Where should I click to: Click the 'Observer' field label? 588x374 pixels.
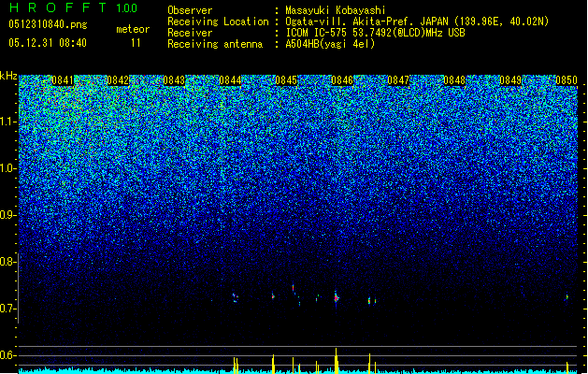tap(190, 10)
